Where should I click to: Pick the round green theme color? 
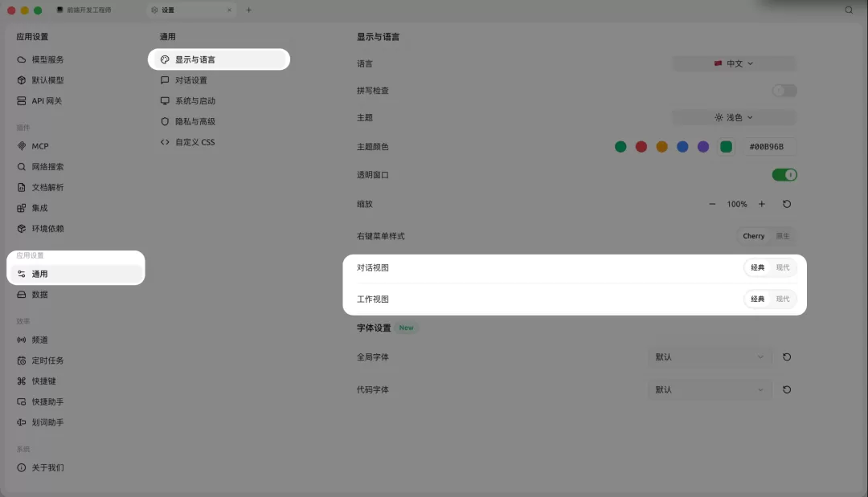620,146
